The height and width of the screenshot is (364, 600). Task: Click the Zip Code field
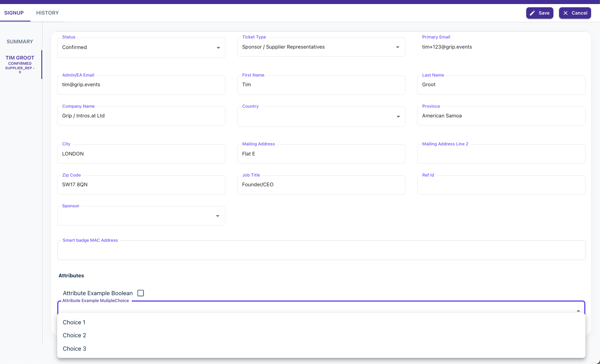click(x=141, y=185)
